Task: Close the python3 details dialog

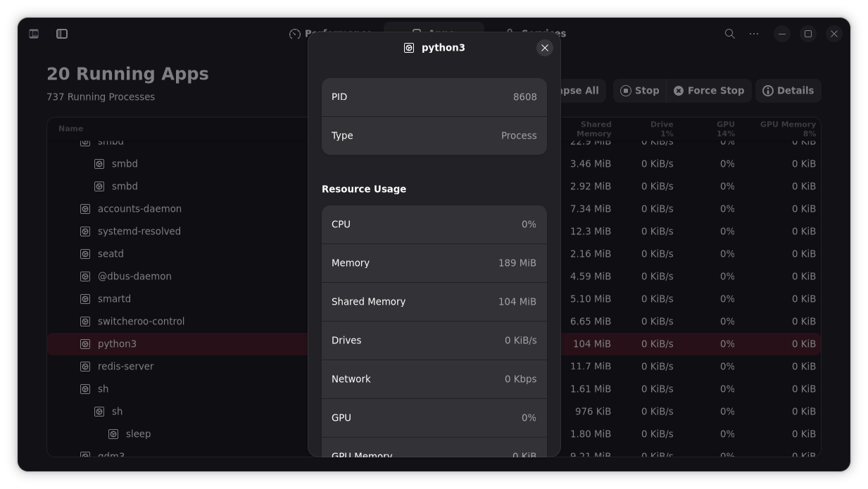Action: click(544, 48)
